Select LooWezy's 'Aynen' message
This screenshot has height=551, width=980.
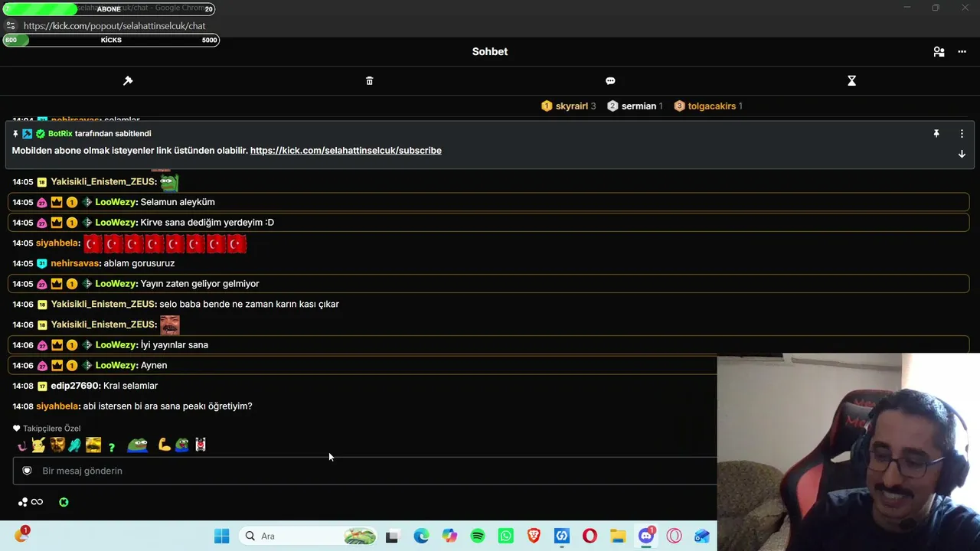154,366
